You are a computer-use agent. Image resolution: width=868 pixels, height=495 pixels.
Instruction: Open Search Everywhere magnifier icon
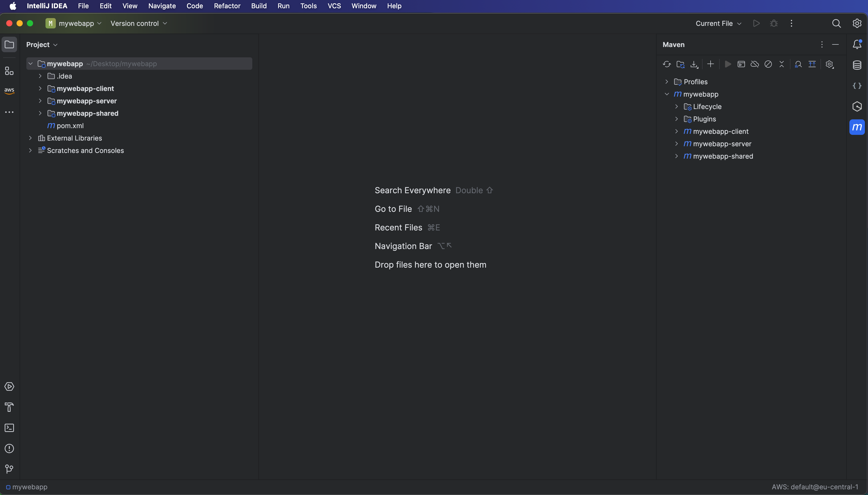pyautogui.click(x=836, y=24)
